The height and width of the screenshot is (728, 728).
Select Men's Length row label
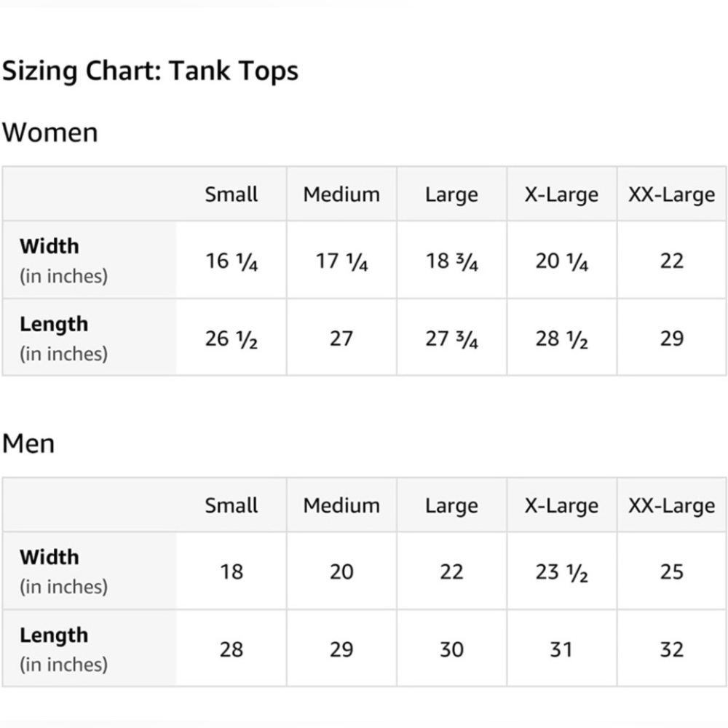[x=63, y=649]
